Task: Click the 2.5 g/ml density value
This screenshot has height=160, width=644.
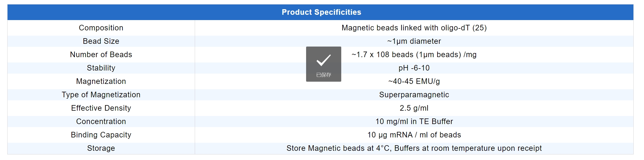Action: [x=414, y=108]
